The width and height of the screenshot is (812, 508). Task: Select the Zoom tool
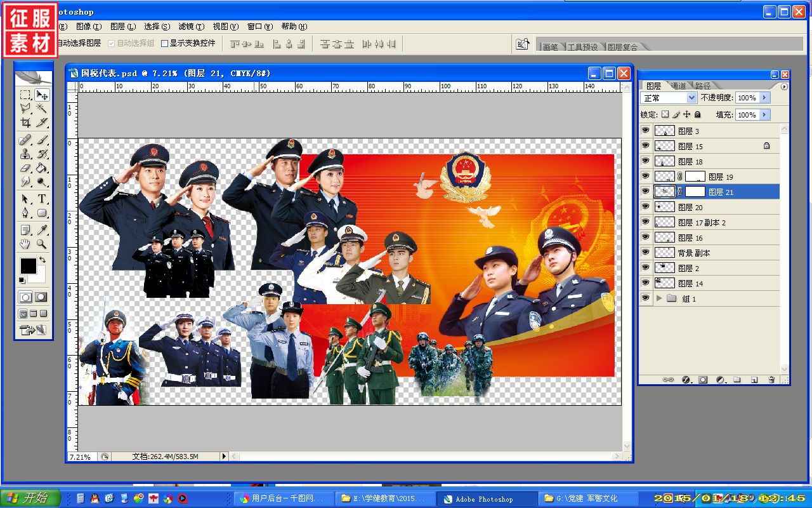coord(42,243)
